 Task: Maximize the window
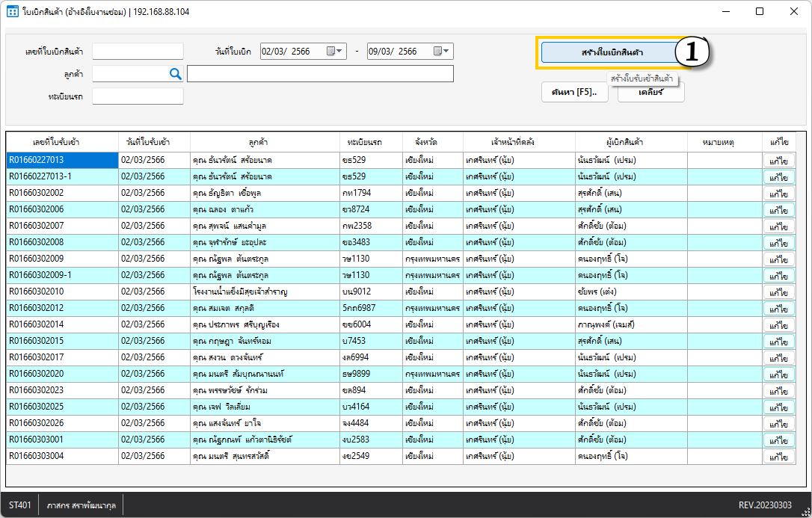[x=760, y=12]
